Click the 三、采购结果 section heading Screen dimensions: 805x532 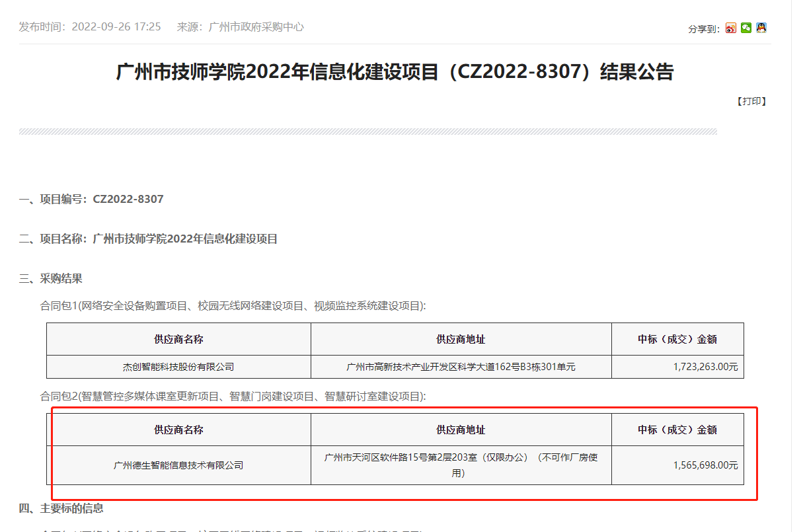point(51,278)
